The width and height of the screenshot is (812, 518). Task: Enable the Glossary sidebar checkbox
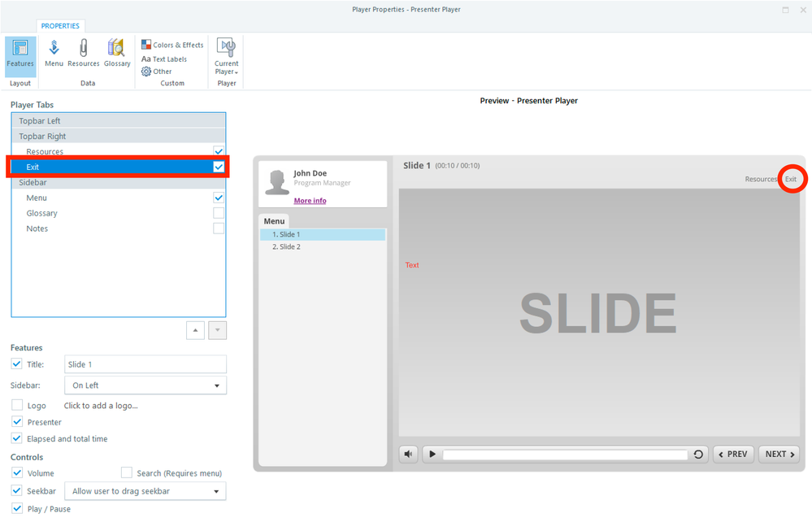point(219,213)
